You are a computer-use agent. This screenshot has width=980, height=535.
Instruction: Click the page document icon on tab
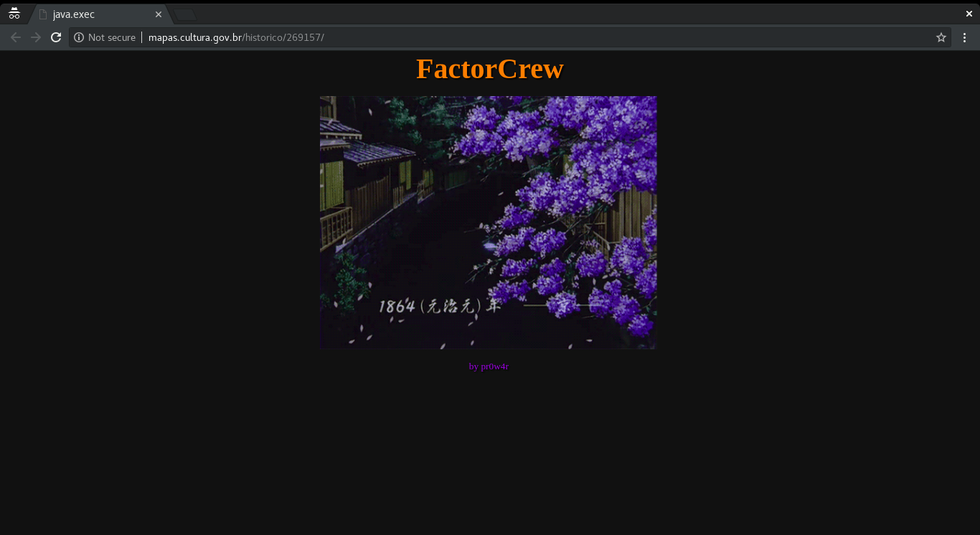[43, 14]
